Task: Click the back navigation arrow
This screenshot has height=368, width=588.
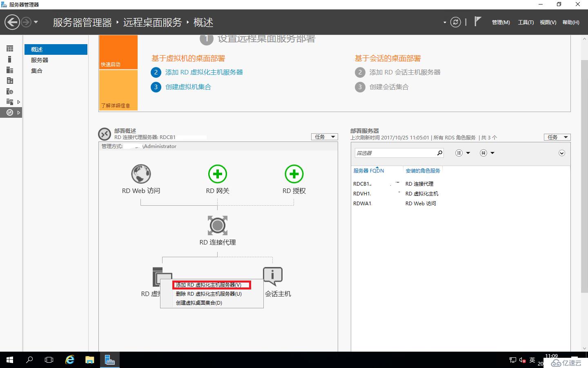Action: tap(12, 22)
